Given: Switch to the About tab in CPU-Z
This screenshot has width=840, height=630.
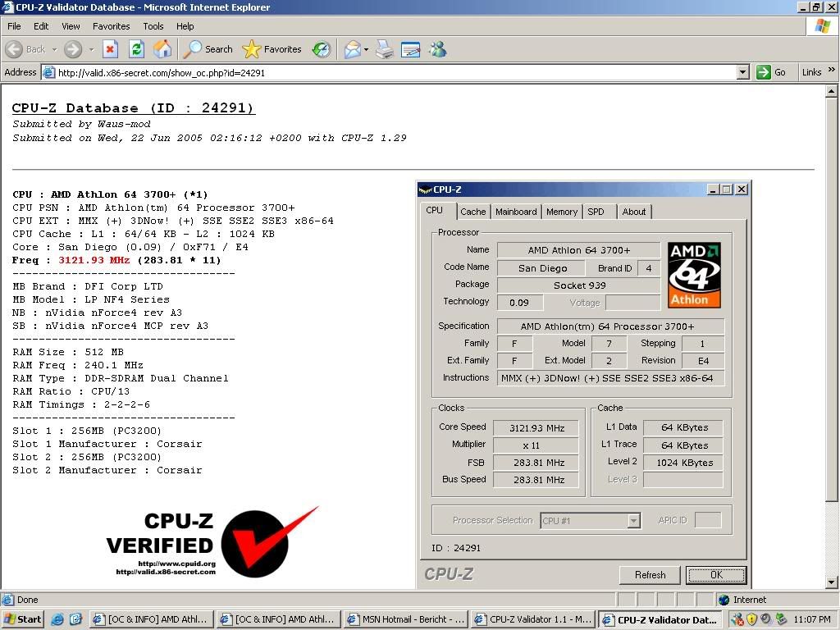Looking at the screenshot, I should (634, 212).
